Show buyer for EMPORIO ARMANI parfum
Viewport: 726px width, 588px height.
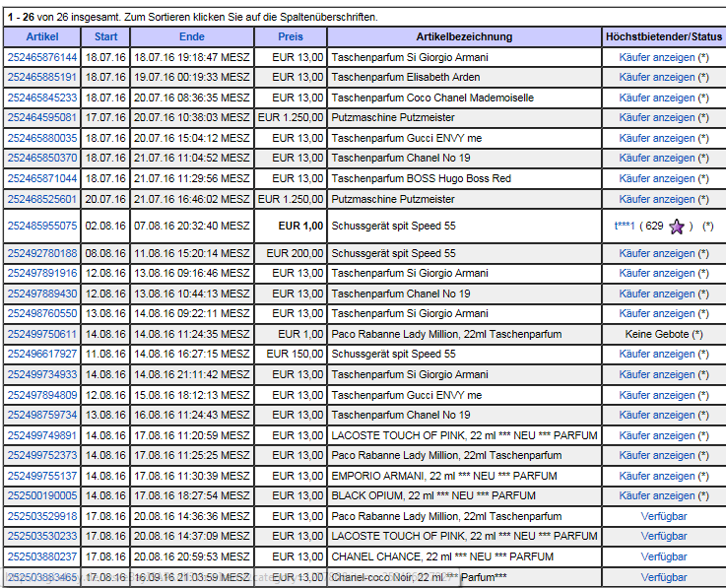tap(657, 476)
